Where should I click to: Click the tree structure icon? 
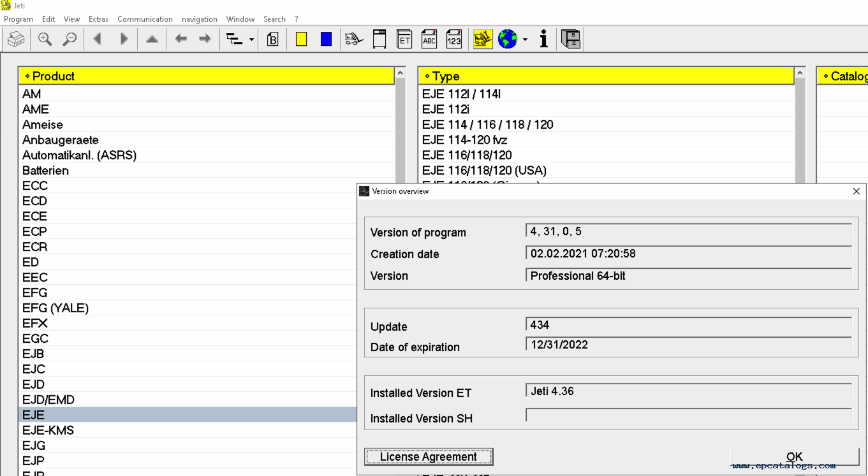click(x=235, y=40)
